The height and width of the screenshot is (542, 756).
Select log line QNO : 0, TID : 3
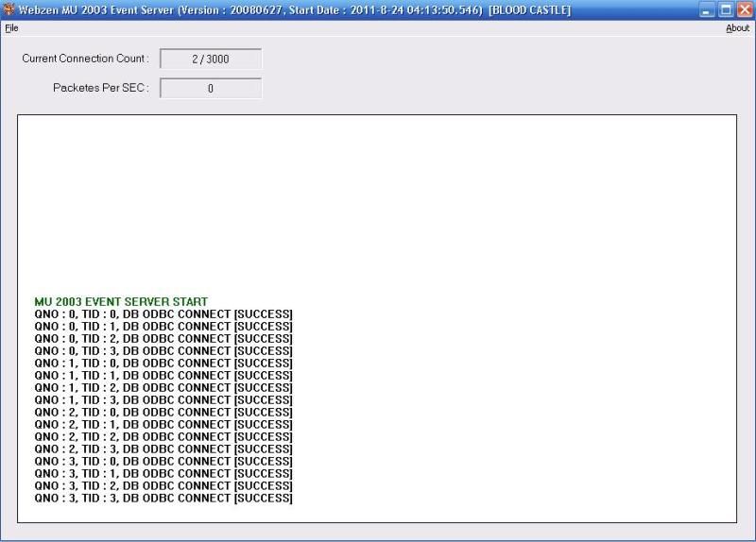163,351
